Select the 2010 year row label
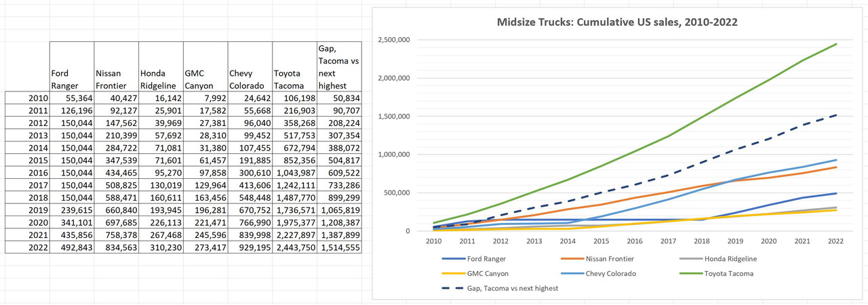Image resolution: width=868 pixels, height=305 pixels. coord(26,98)
